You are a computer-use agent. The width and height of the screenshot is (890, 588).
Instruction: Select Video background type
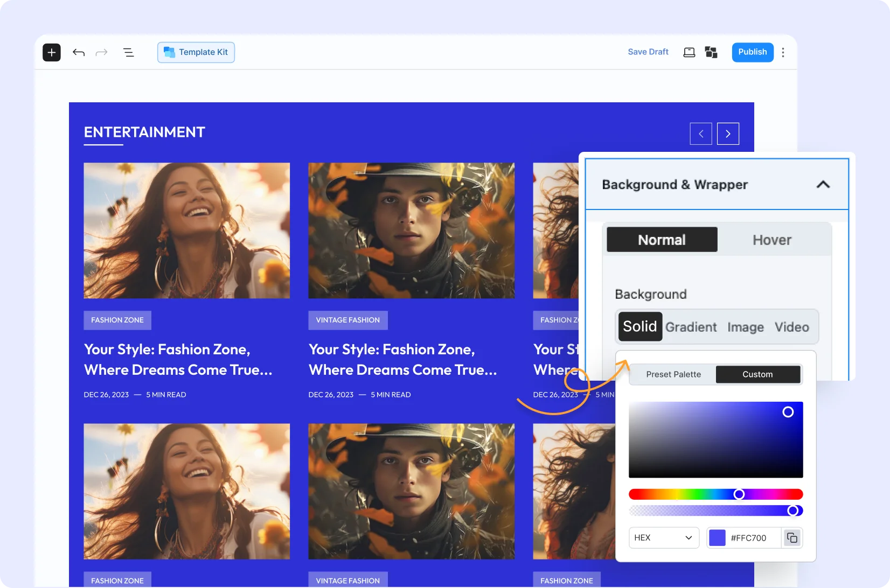coord(791,327)
